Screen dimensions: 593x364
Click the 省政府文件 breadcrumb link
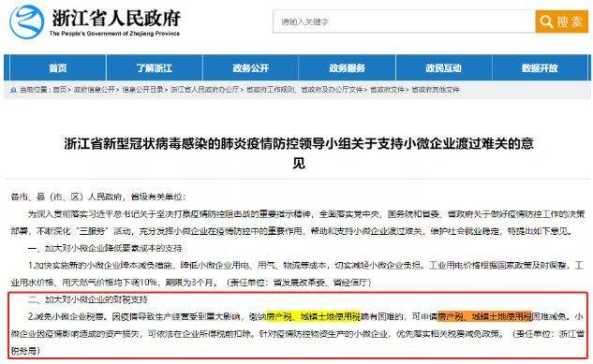(387, 90)
